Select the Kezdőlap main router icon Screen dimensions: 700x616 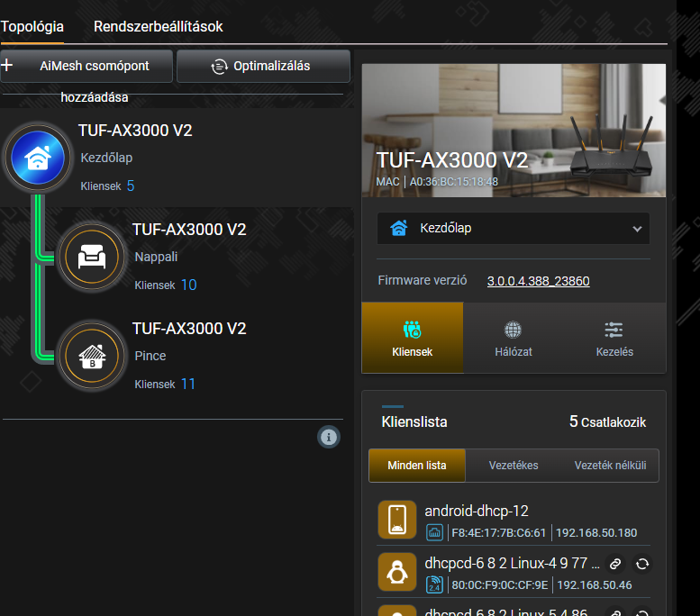point(38,158)
